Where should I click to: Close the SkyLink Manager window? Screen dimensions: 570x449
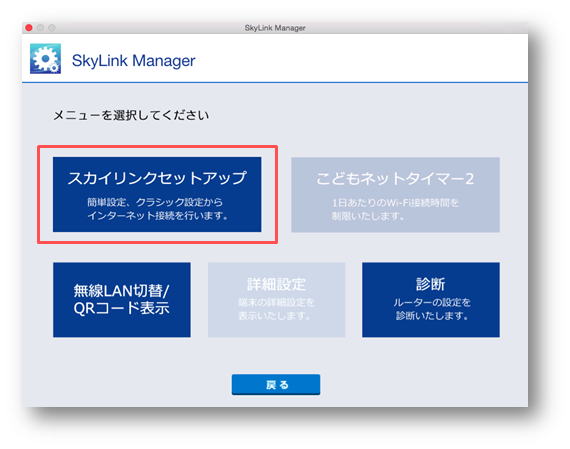click(x=29, y=28)
